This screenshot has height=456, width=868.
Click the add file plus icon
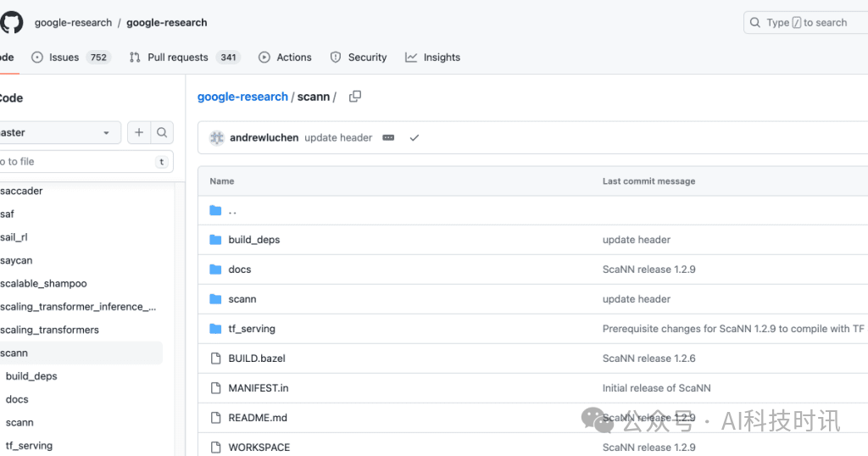click(x=139, y=133)
